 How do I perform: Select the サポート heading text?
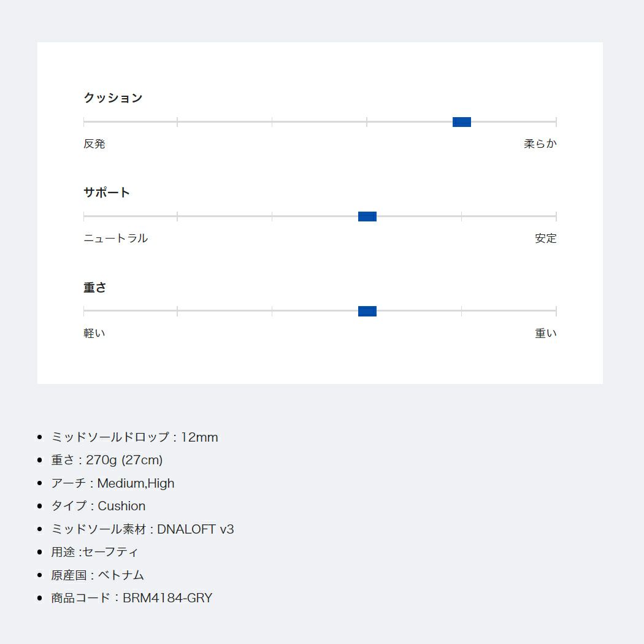point(107,193)
